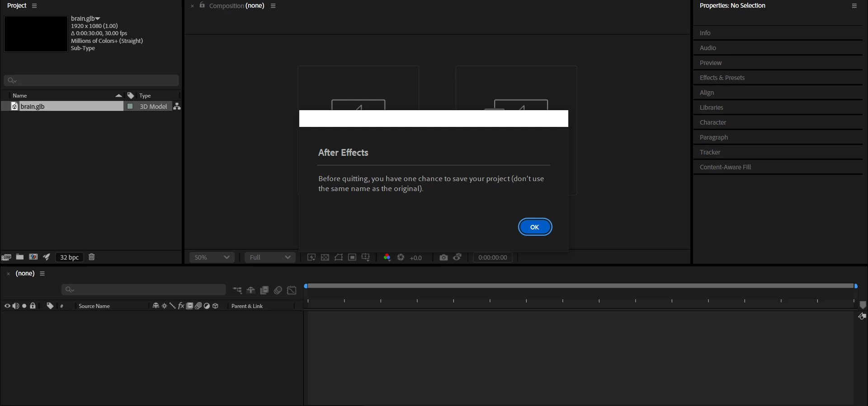Open the timeline panel menu

42,274
